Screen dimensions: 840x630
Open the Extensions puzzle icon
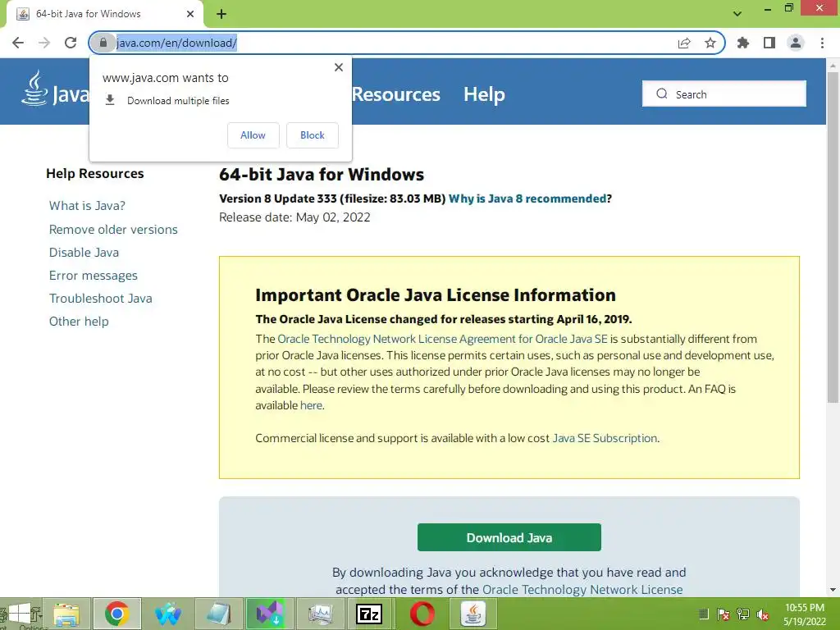coord(743,43)
